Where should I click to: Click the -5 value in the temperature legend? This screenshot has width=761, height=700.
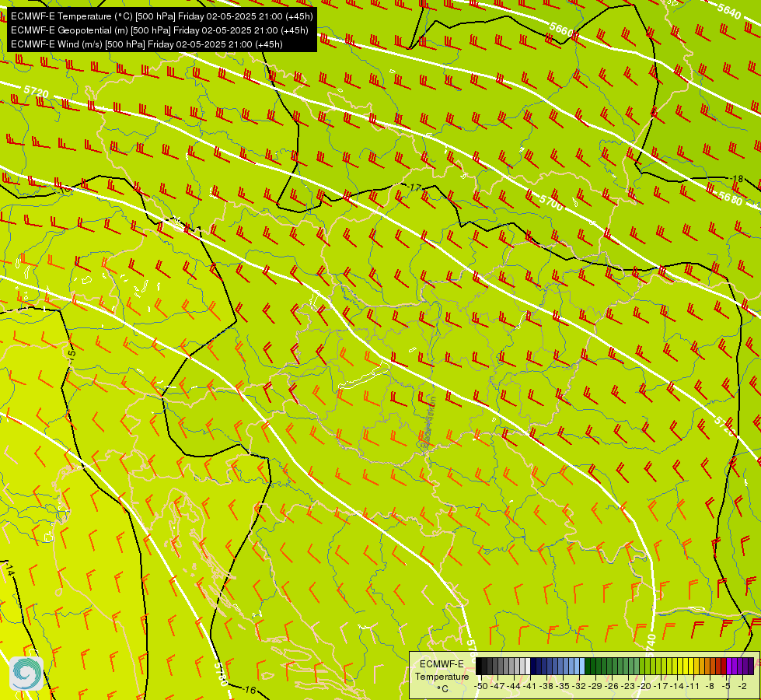[725, 687]
